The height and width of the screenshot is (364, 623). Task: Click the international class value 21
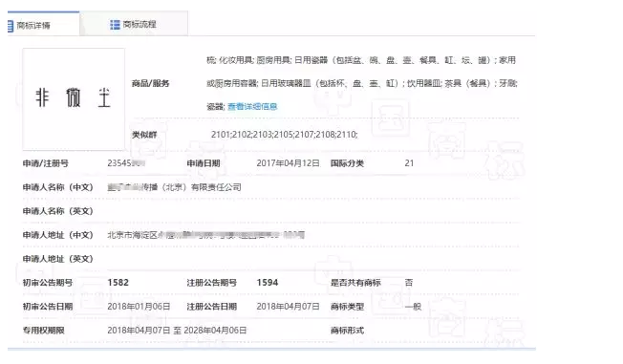tap(409, 163)
